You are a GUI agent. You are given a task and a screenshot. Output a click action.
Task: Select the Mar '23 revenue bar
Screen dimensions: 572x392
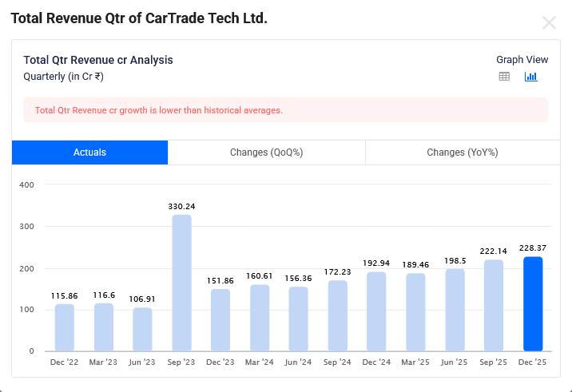point(104,327)
